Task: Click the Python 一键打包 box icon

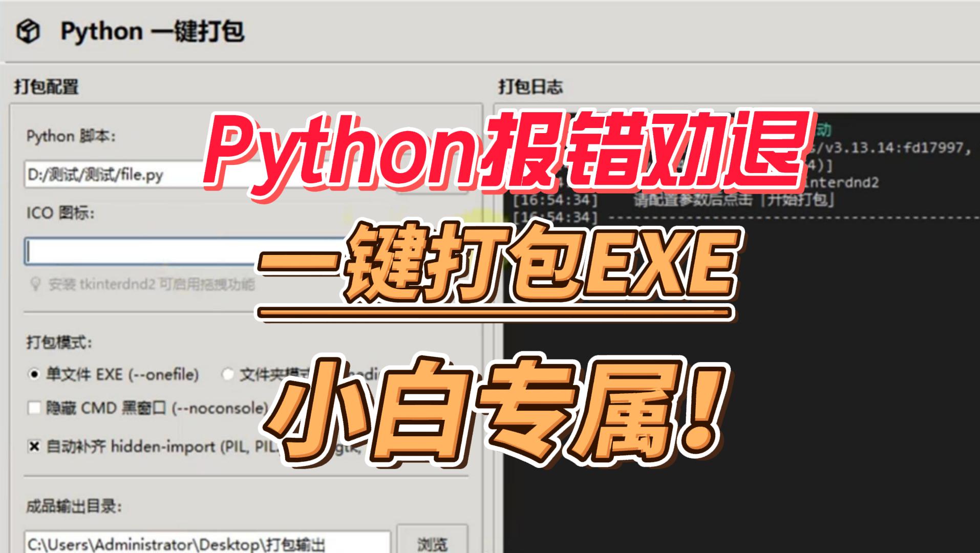Action: tap(28, 32)
